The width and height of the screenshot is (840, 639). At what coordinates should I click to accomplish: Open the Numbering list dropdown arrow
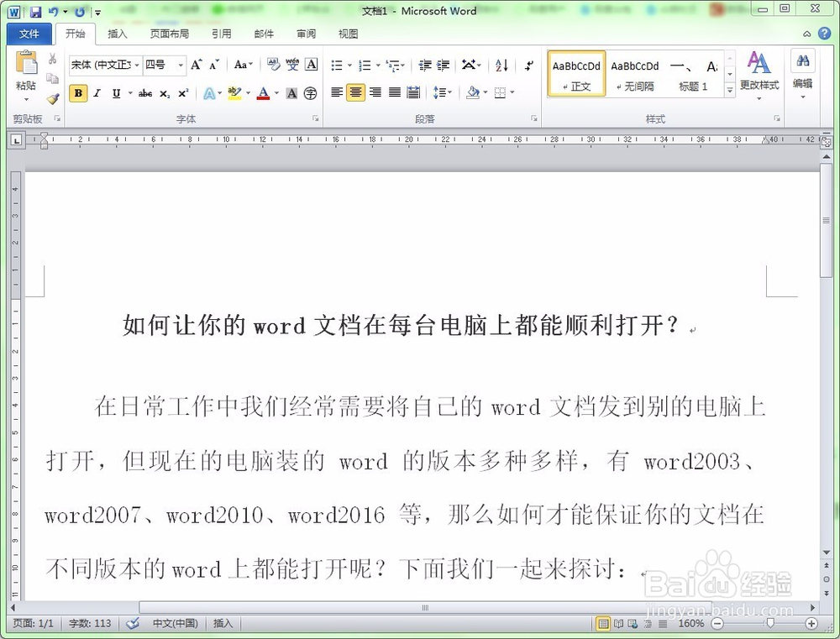pos(378,65)
